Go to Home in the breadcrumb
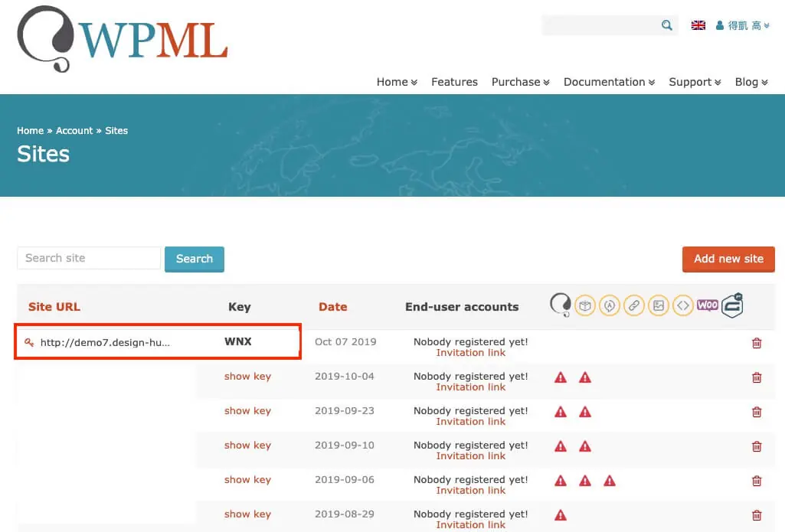Screen dimensions: 785x532 (30, 131)
